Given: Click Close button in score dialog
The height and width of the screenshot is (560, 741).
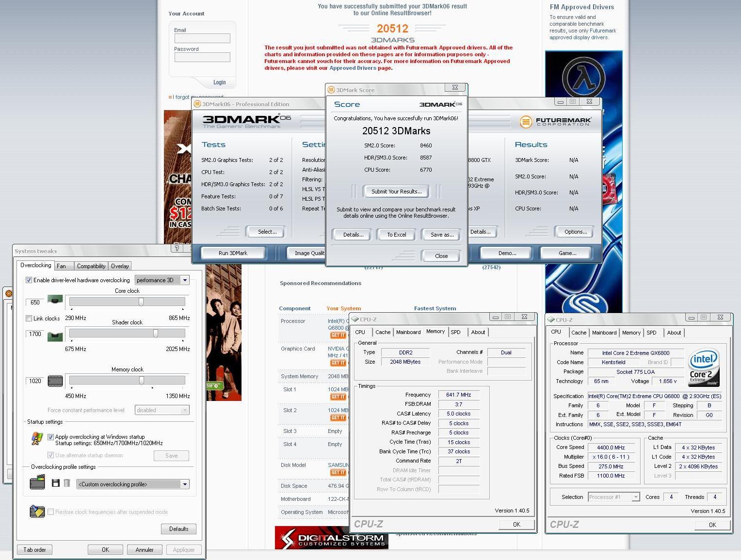Looking at the screenshot, I should [x=441, y=256].
